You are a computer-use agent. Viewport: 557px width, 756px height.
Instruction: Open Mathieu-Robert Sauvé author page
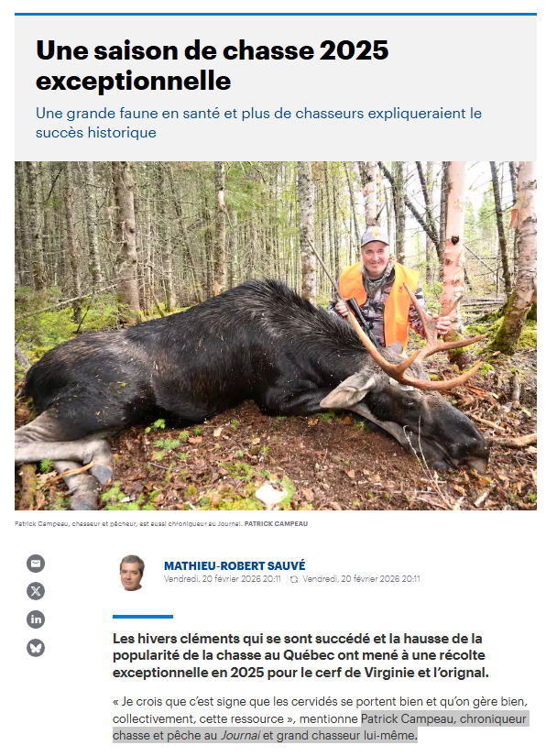[235, 565]
